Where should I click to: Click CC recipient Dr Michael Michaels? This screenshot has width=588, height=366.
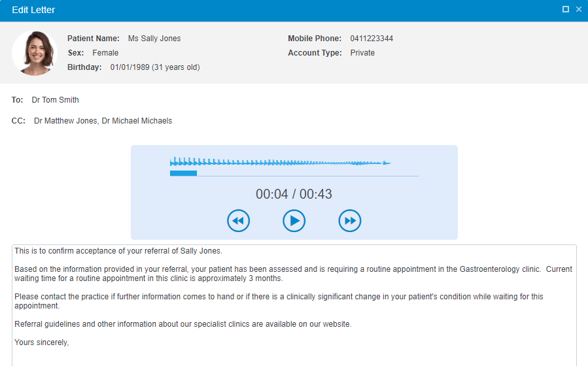tap(137, 121)
